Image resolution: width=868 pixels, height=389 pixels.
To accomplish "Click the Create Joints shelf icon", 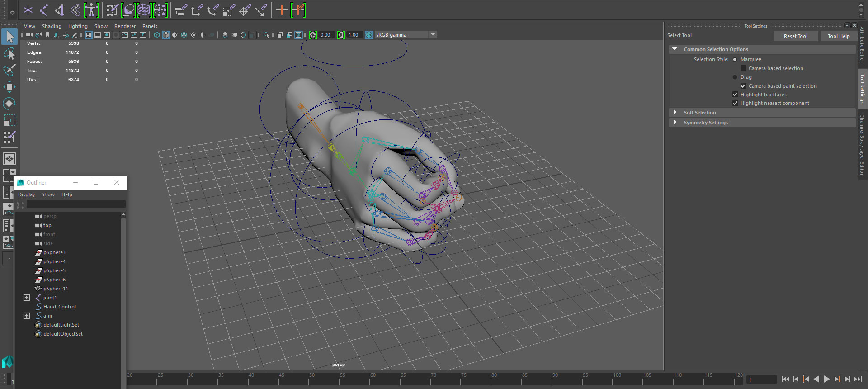I will pyautogui.click(x=43, y=10).
